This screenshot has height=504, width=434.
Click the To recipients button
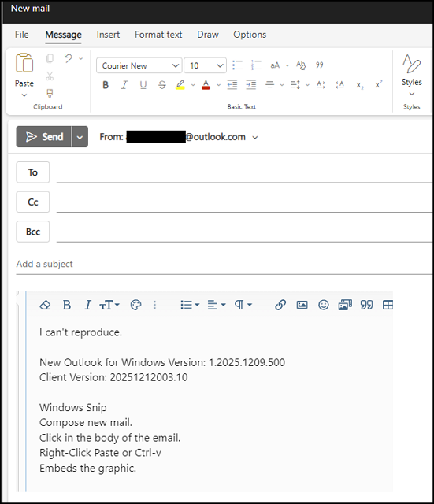tap(33, 172)
